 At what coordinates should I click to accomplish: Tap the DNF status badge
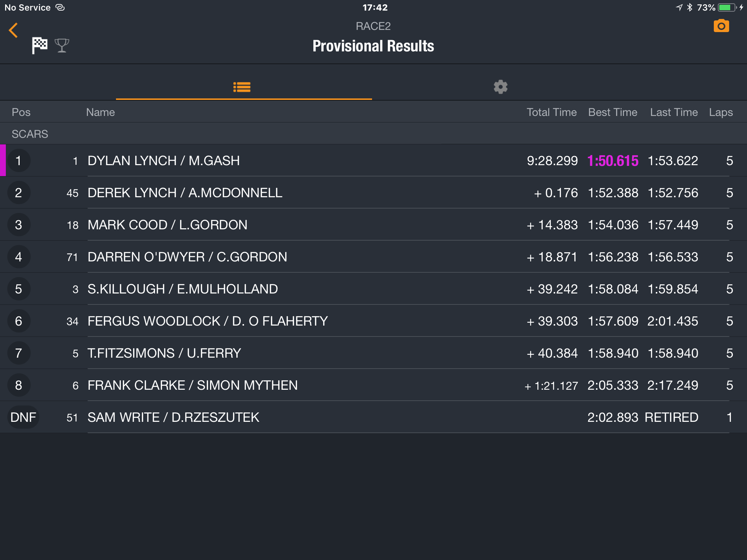[23, 417]
